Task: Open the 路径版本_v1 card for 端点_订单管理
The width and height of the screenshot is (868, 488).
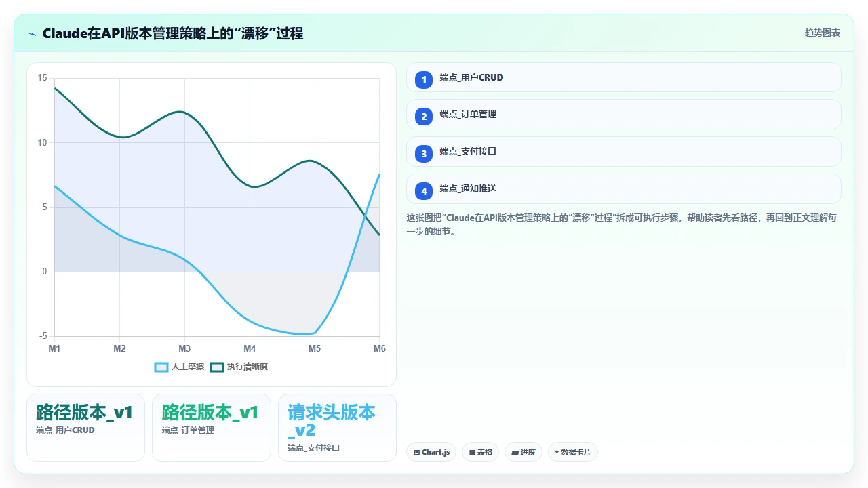Action: [x=211, y=428]
